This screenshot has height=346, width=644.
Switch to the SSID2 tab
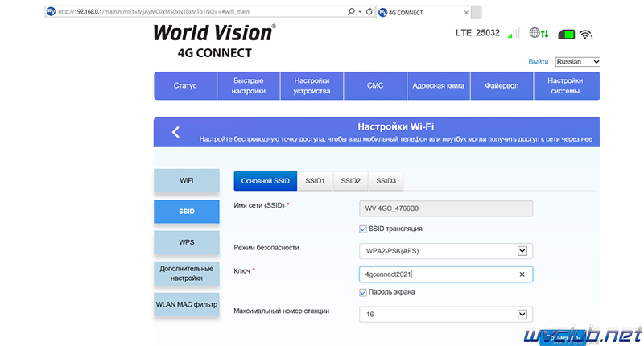(351, 181)
